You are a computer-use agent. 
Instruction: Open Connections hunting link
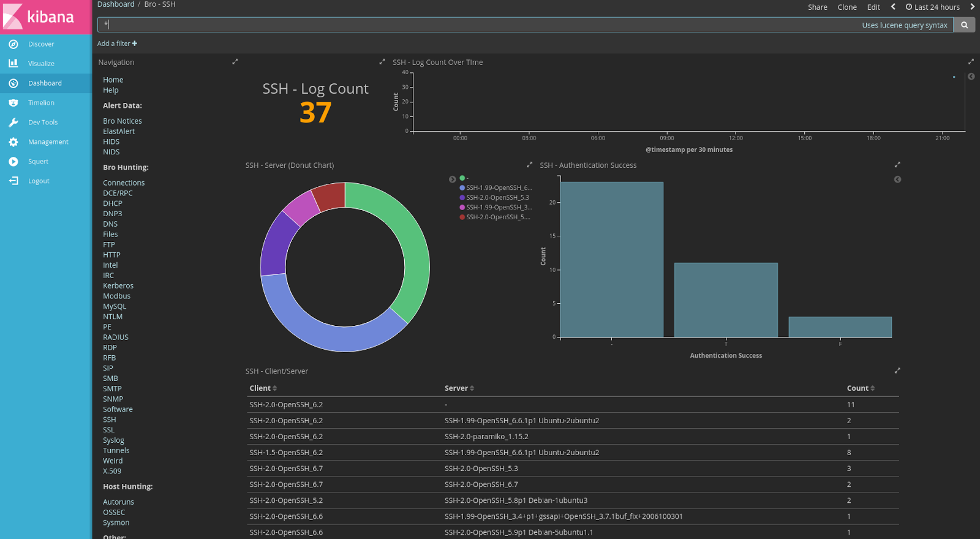pyautogui.click(x=124, y=183)
